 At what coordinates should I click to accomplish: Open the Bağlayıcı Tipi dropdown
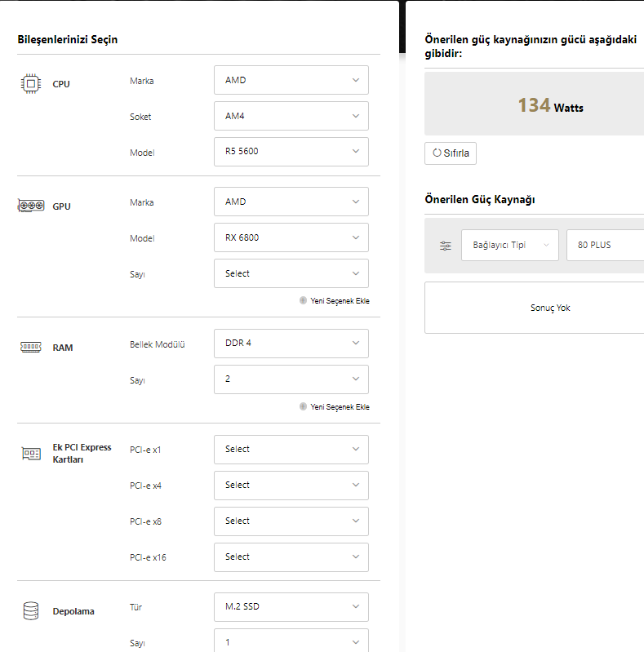[x=509, y=245]
